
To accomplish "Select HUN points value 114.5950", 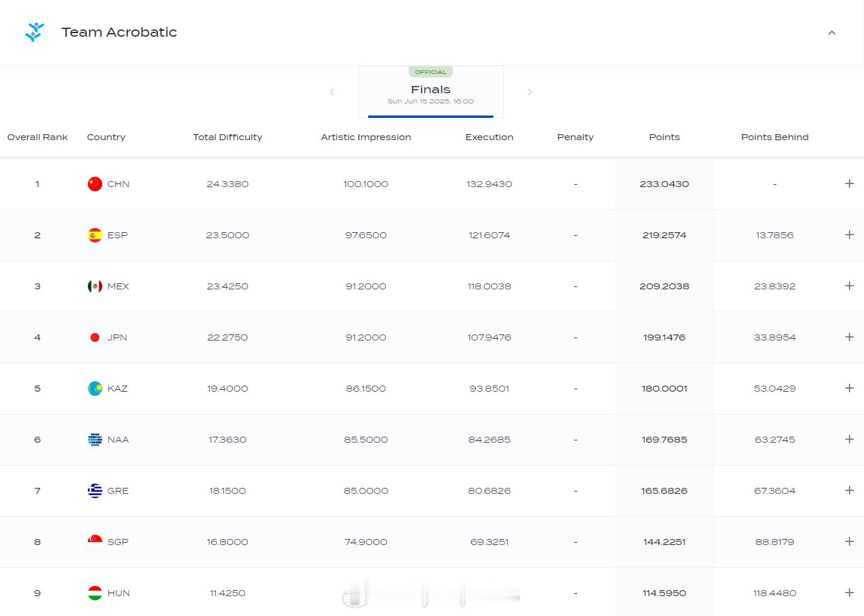I will pos(664,593).
